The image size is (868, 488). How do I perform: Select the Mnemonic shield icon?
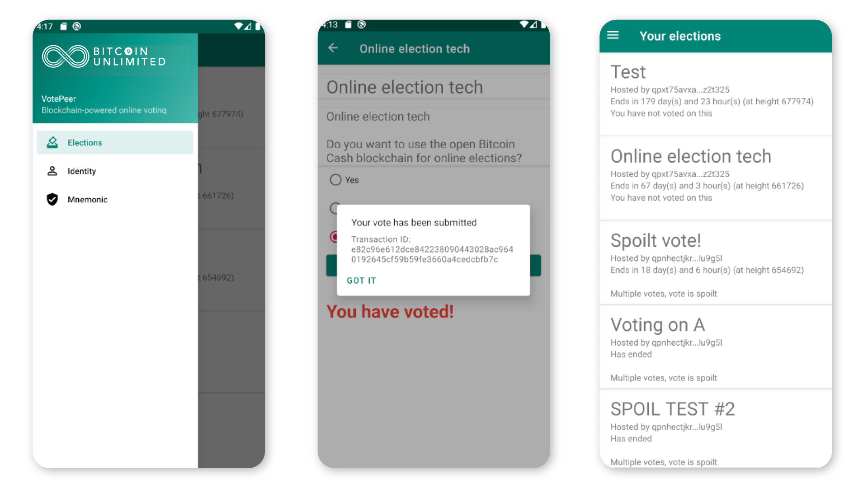pos(52,199)
